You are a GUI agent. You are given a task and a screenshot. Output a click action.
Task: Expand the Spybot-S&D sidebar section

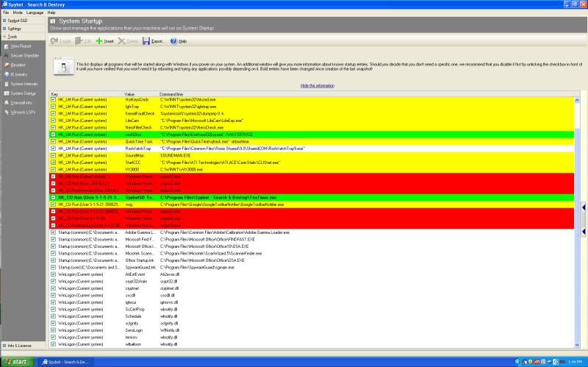(4, 21)
